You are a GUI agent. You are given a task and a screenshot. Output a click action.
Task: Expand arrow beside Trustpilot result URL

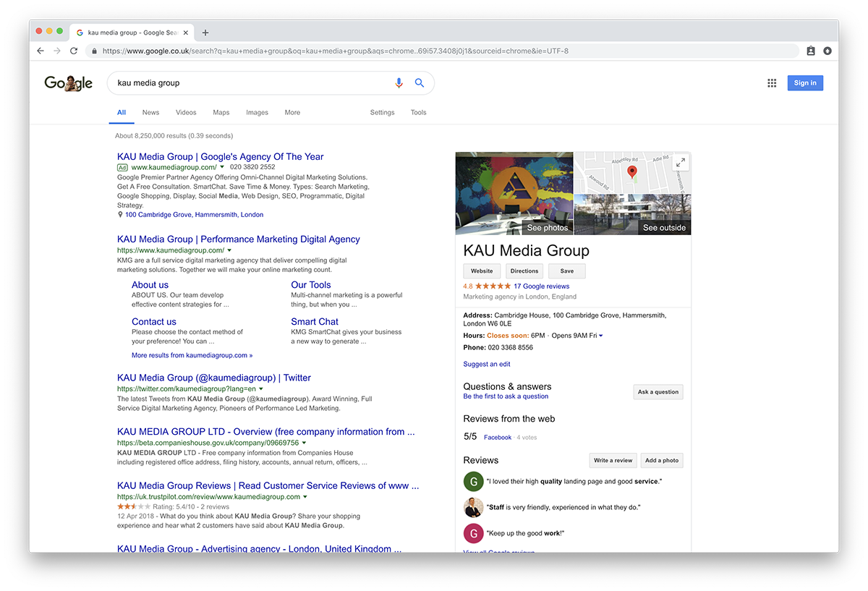(x=305, y=497)
